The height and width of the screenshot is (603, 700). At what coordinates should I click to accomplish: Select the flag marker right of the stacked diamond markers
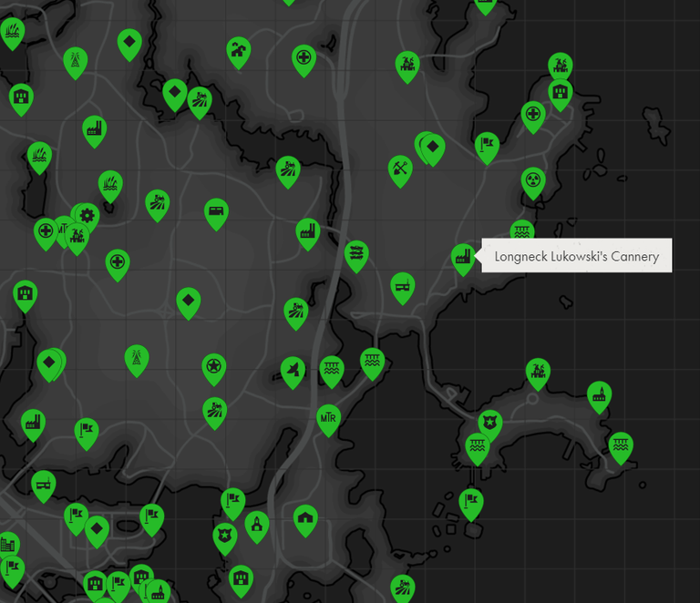click(x=487, y=147)
